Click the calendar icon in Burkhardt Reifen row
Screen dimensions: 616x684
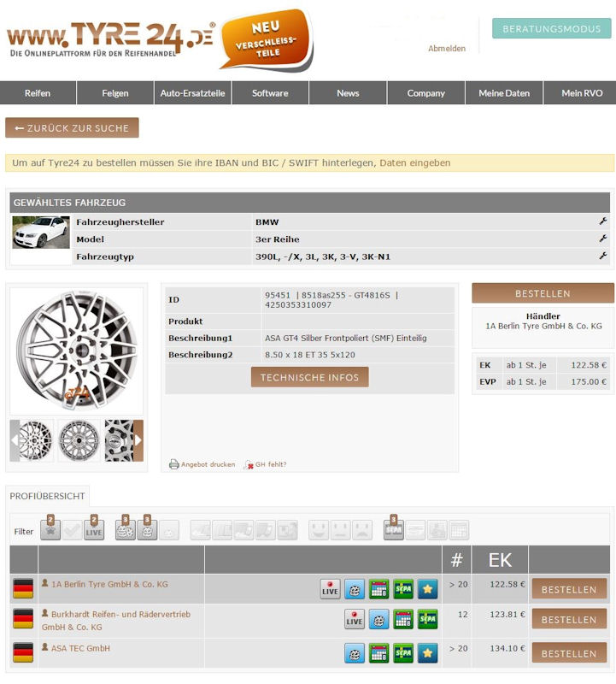tap(403, 619)
